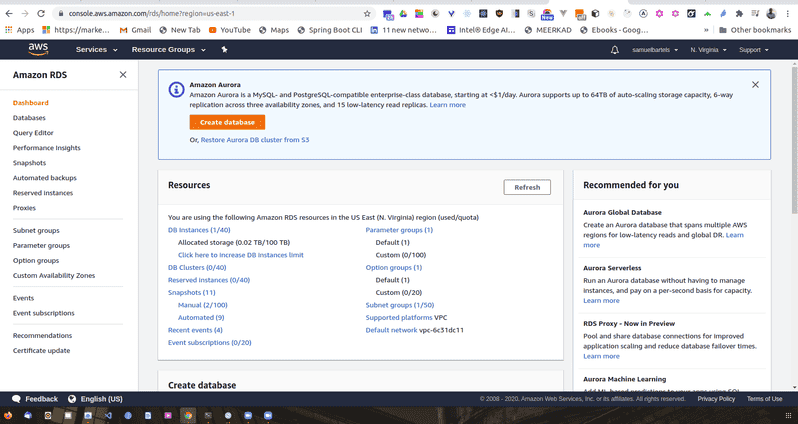Viewport: 798px width, 424px height.
Task: Open the MEERKAD bookmark
Action: (x=548, y=30)
